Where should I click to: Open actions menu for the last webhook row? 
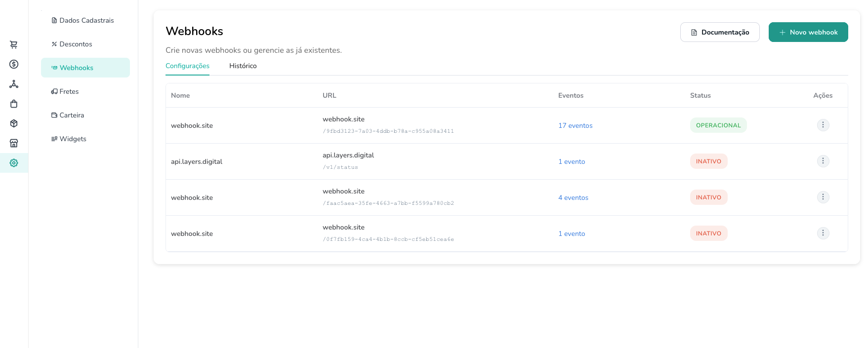pyautogui.click(x=823, y=233)
